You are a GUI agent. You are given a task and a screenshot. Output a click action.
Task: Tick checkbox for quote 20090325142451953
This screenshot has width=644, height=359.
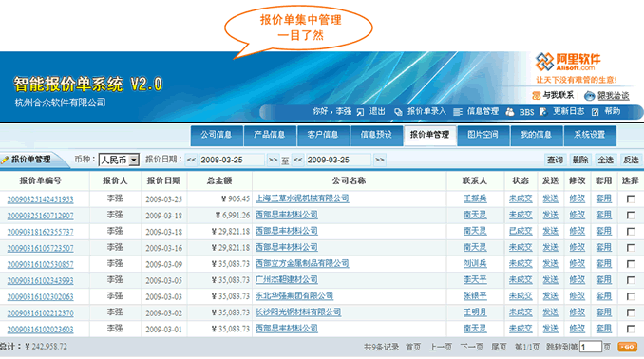[631, 199]
